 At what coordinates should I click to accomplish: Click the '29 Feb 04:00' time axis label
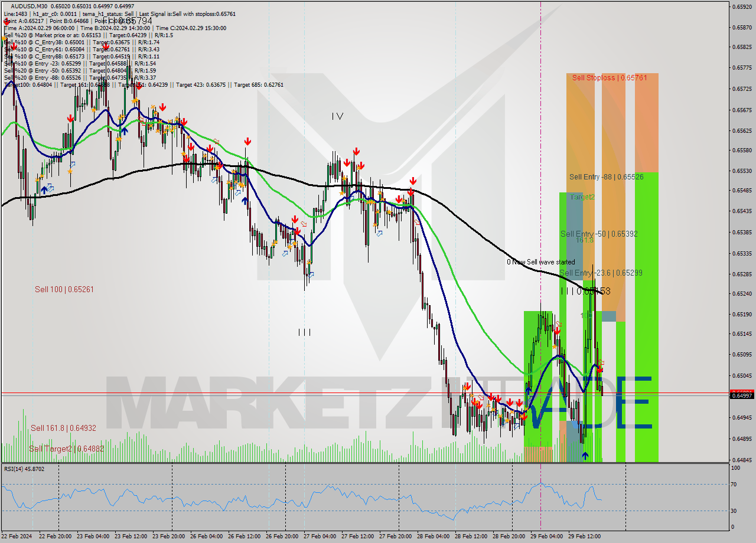tap(546, 537)
